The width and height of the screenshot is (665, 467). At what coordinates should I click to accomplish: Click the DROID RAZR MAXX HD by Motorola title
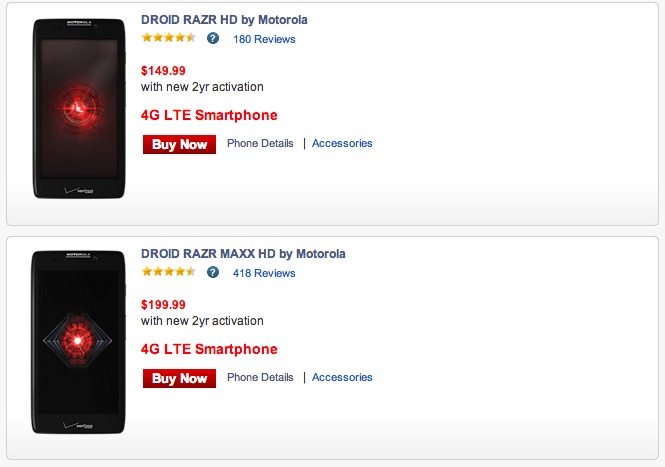(243, 254)
